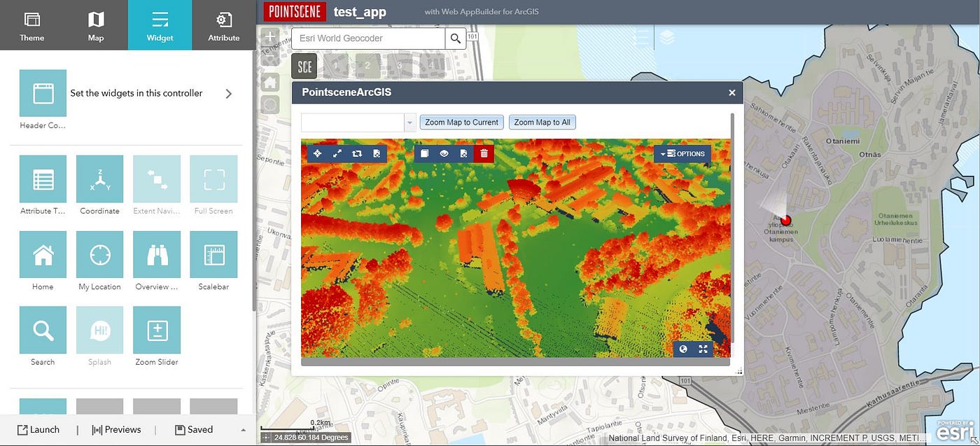The height and width of the screenshot is (446, 980).
Task: Click the map zoom-in plus button
Action: click(x=270, y=36)
